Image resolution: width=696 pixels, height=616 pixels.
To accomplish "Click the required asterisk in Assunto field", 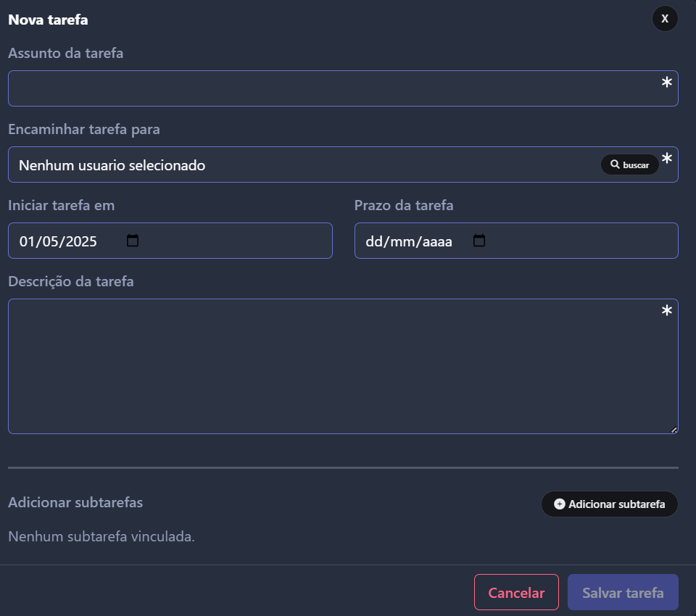I will 666,82.
